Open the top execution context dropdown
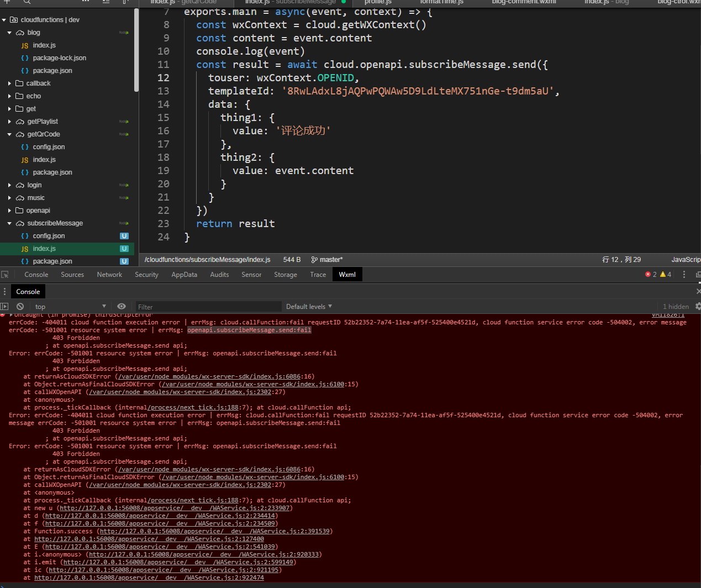Image resolution: width=701 pixels, height=588 pixels. pyautogui.click(x=70, y=306)
